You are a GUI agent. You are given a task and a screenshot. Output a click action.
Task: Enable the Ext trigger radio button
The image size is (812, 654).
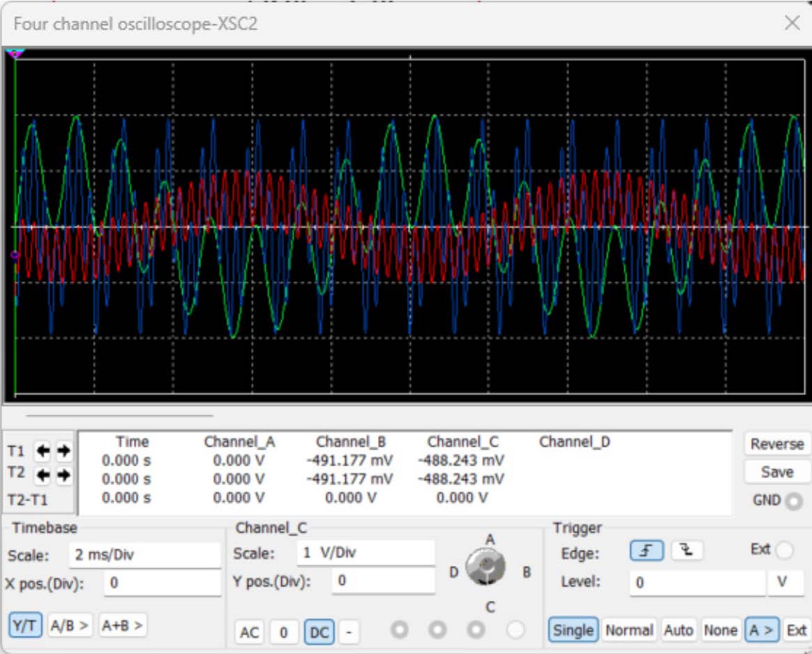[x=784, y=551]
